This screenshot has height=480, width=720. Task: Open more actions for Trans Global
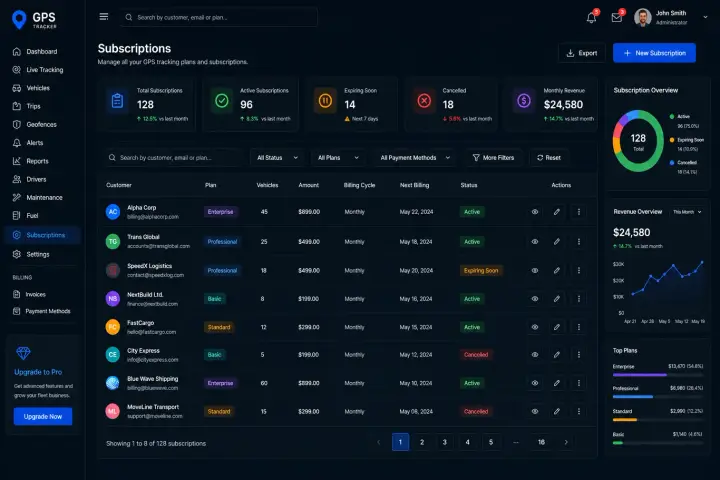579,241
